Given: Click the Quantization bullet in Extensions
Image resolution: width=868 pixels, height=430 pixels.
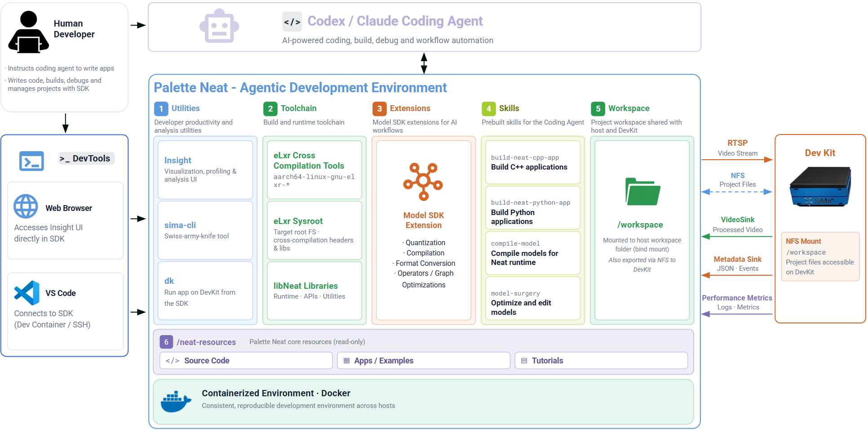Looking at the screenshot, I should point(424,243).
